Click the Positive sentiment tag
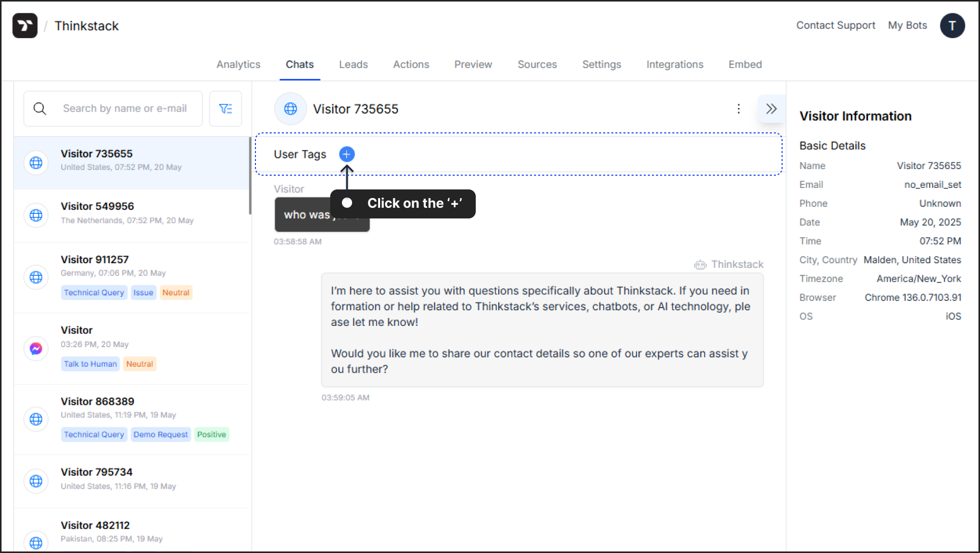Viewport: 980px width, 553px height. (211, 434)
